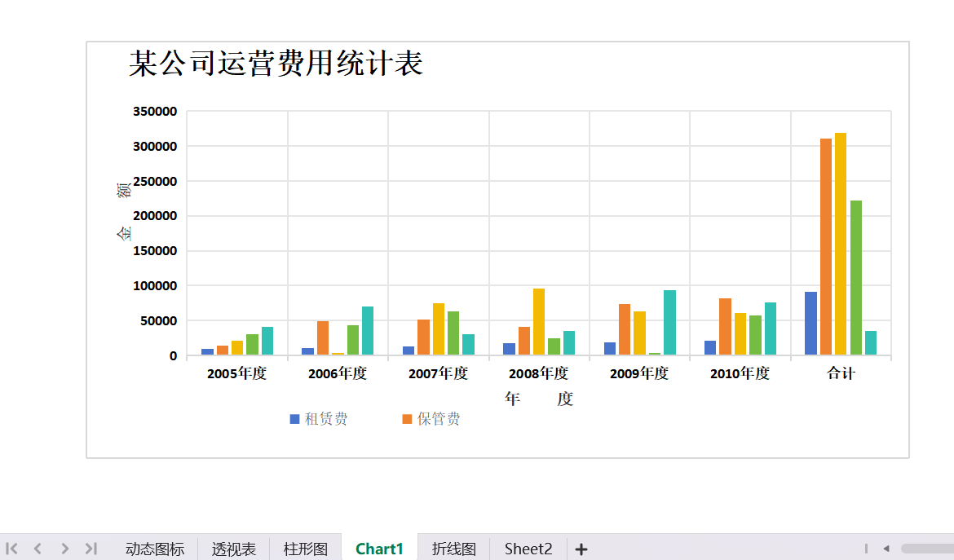Open the 柱形图 sheet tab
Viewport: 954px width, 560px height.
point(306,549)
